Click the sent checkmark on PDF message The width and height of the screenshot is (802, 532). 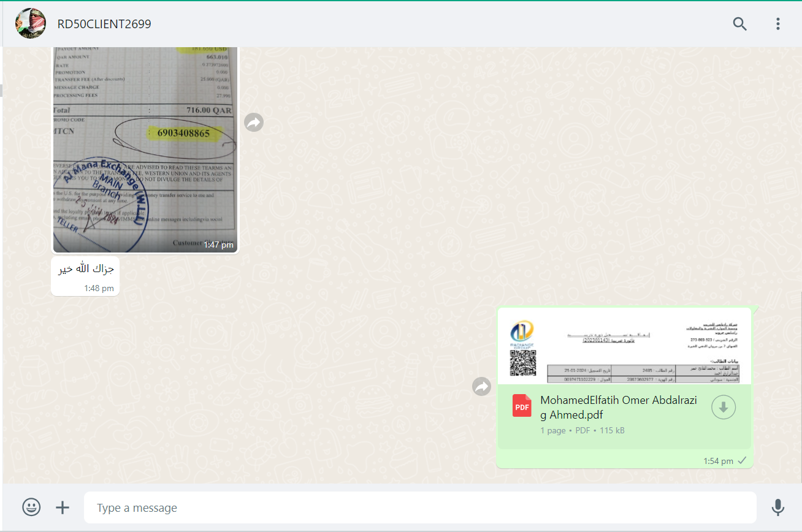pos(742,460)
